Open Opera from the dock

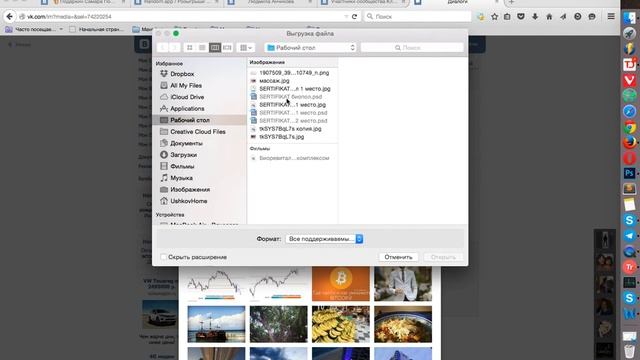[x=629, y=158]
